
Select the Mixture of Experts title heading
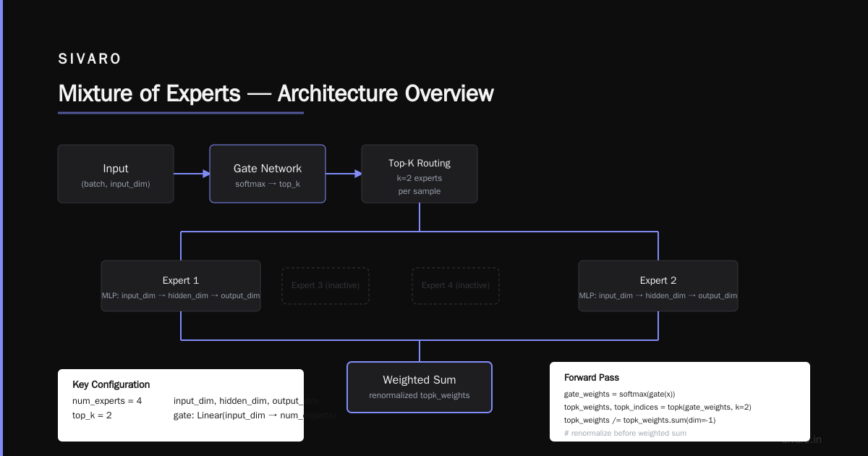[276, 94]
